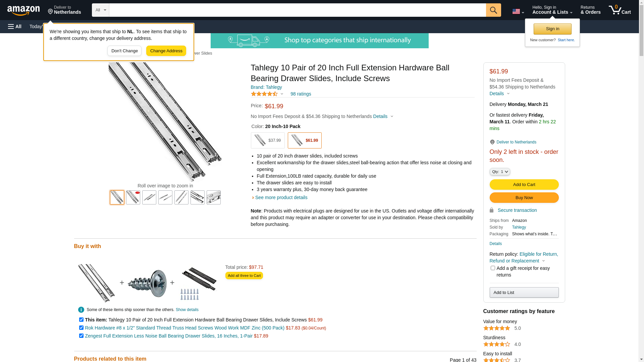
Task: Click the Add to Cart button
Action: point(524,184)
